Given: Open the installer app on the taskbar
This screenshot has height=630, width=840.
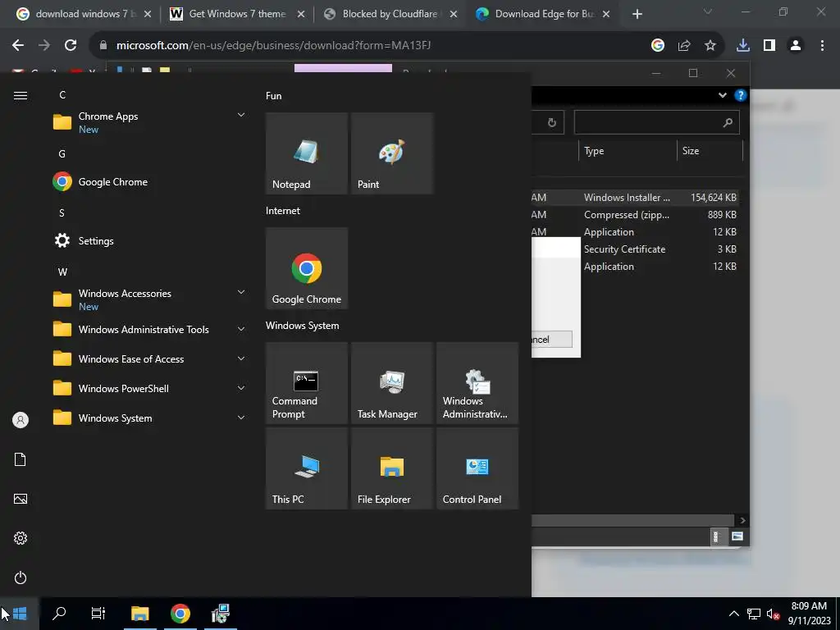Looking at the screenshot, I should tap(220, 614).
